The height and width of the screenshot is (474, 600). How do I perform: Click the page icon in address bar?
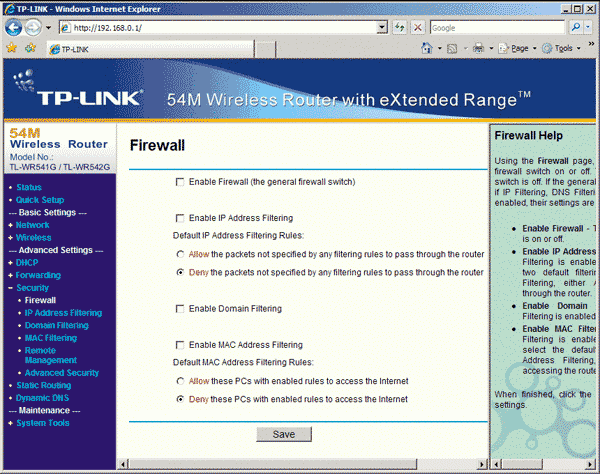point(65,28)
